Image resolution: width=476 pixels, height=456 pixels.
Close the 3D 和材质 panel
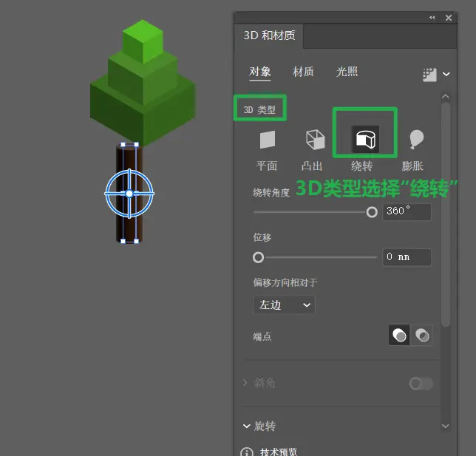click(449, 18)
